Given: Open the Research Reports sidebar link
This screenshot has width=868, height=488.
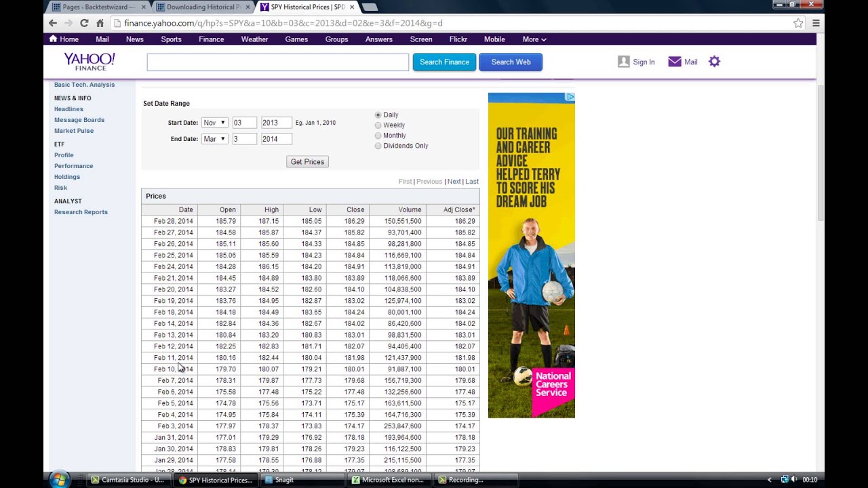Looking at the screenshot, I should point(81,212).
